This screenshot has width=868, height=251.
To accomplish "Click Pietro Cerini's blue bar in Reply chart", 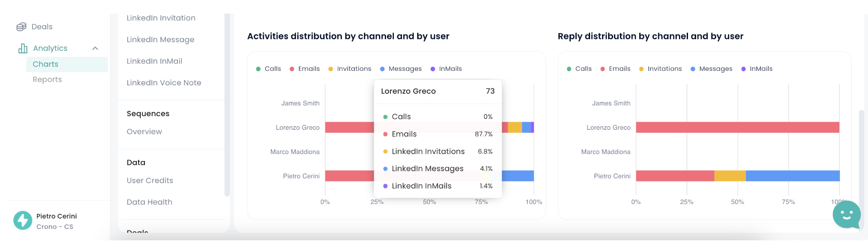I will click(792, 176).
